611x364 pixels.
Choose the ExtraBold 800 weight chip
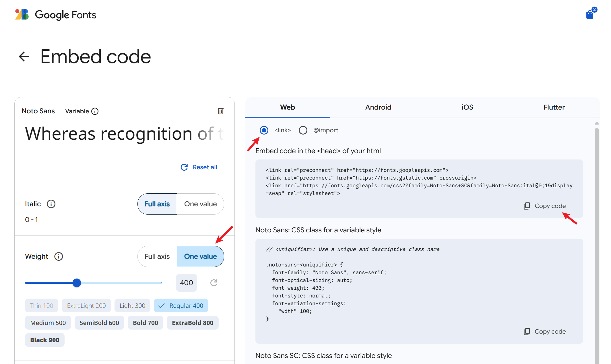(193, 323)
